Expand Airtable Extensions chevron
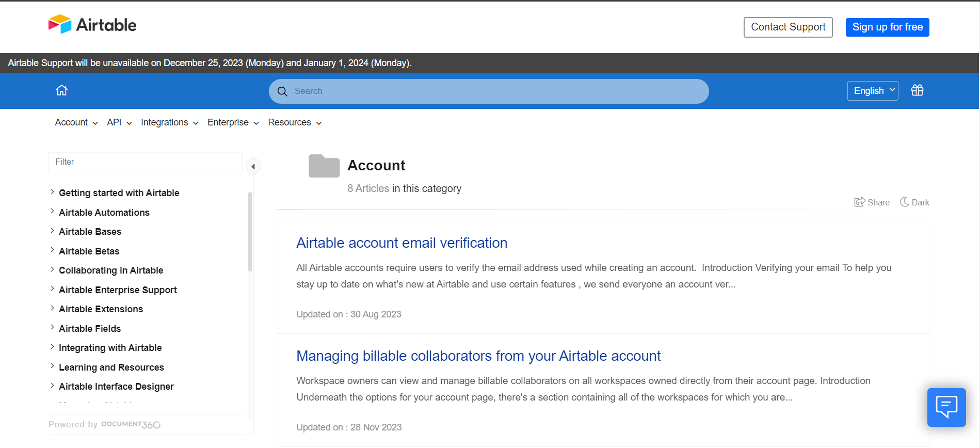Screen dimensions: 980x448 (52, 308)
